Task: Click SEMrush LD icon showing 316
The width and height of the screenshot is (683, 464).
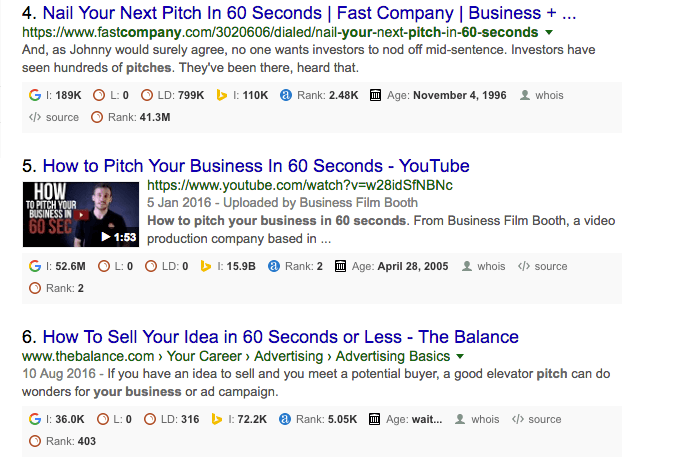Action: (x=150, y=419)
